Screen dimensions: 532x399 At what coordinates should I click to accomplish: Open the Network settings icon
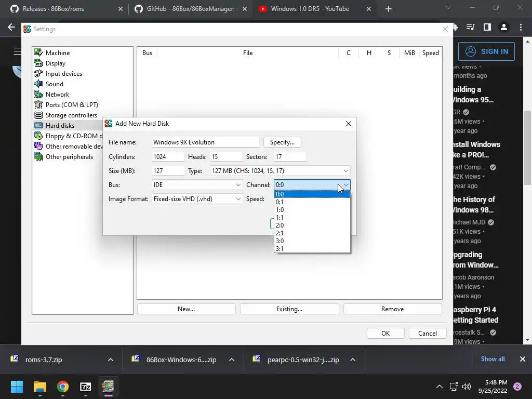(38, 95)
